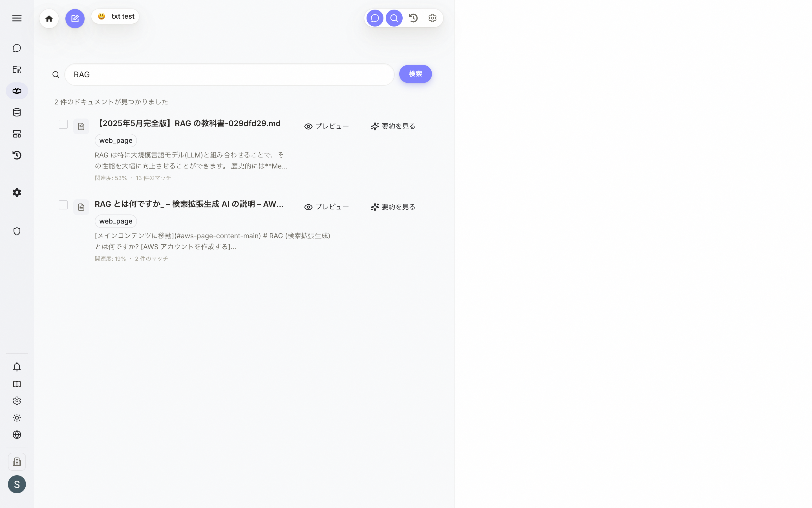Open chat bubble icon in left sidebar
The width and height of the screenshot is (812, 508).
point(17,48)
